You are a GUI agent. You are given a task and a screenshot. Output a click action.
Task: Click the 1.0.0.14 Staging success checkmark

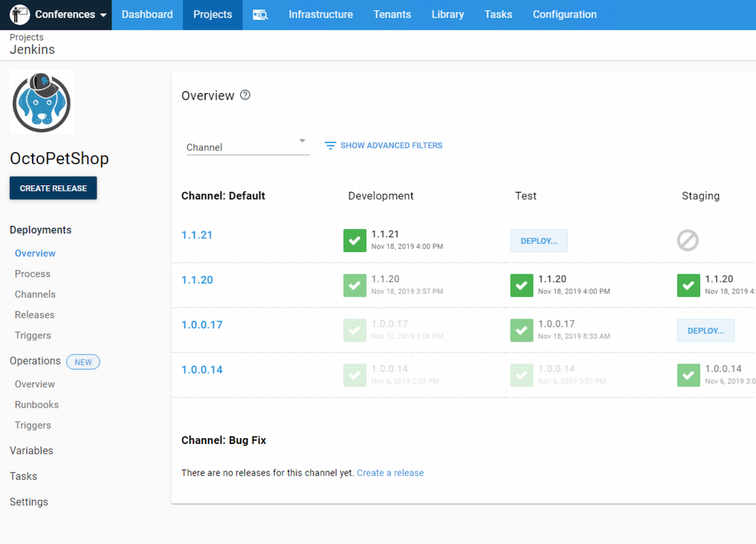[689, 375]
